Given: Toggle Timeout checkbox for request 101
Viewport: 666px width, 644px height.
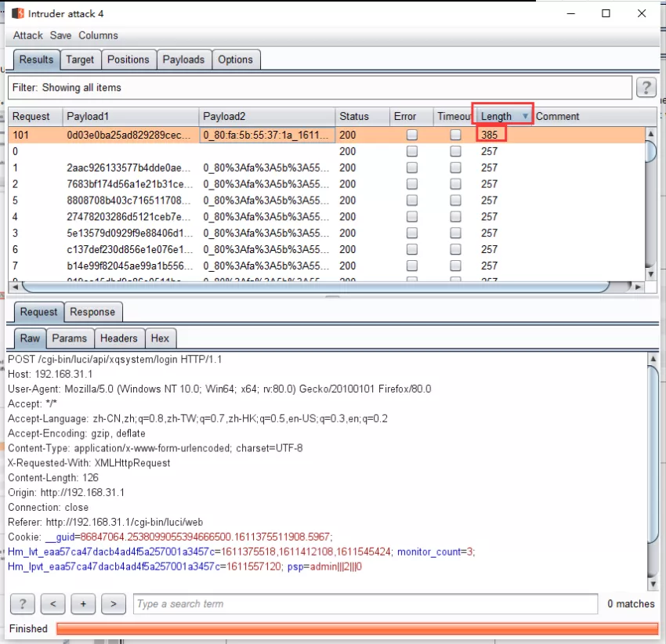Looking at the screenshot, I should tap(455, 135).
